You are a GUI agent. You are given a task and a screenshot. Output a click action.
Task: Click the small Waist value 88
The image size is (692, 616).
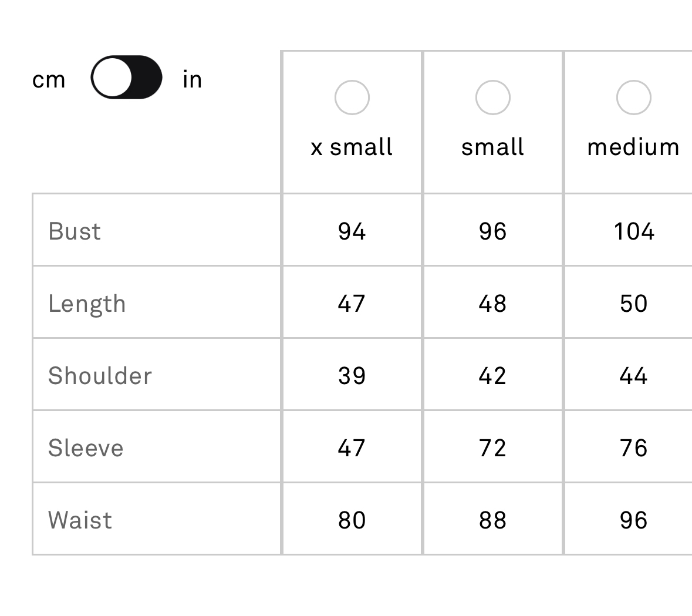492,520
